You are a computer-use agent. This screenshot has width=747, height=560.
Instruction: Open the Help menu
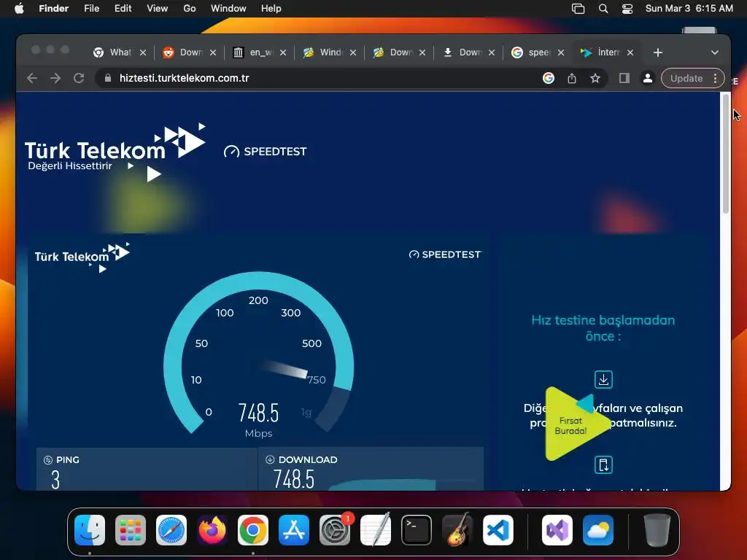(x=271, y=9)
